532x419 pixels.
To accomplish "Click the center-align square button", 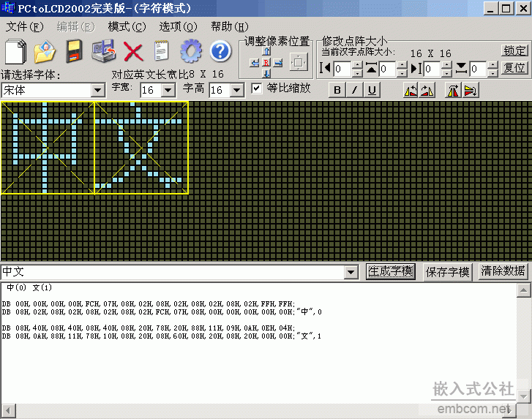I will (x=299, y=62).
